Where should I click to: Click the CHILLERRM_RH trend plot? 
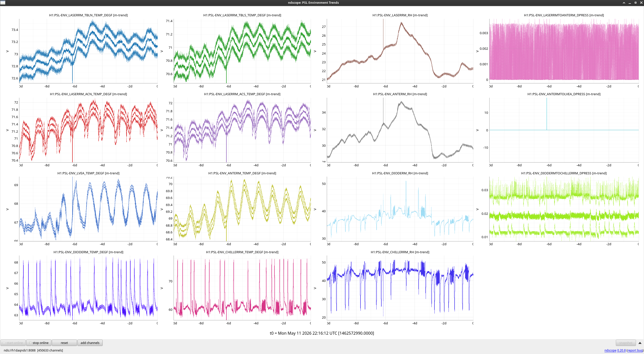click(400, 288)
